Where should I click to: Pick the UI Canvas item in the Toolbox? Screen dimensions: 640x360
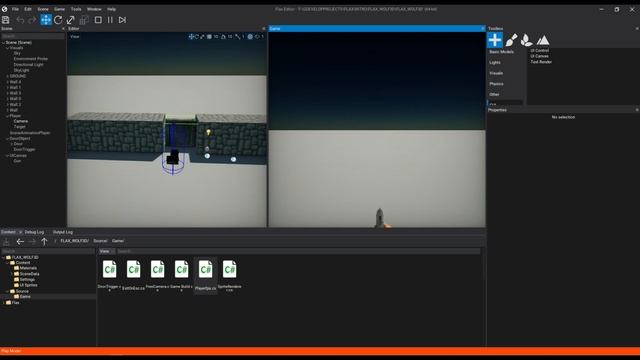540,56
